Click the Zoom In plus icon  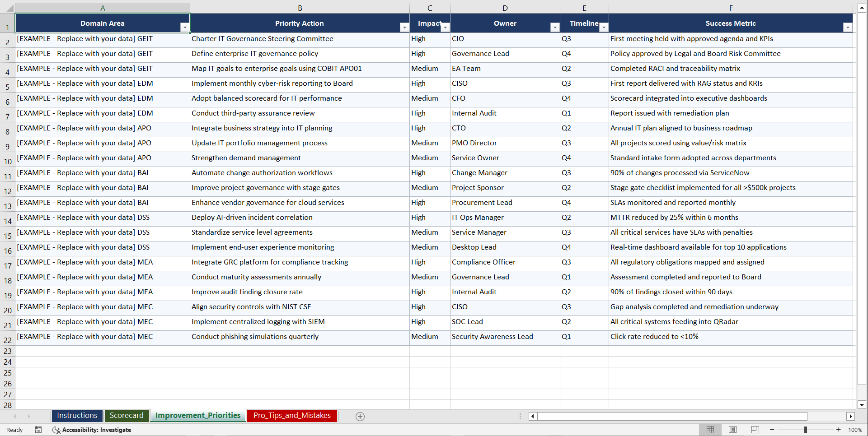pyautogui.click(x=839, y=430)
